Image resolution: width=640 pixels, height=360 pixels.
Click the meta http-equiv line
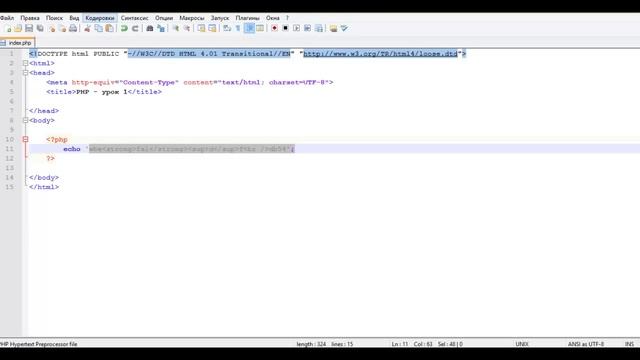point(190,82)
